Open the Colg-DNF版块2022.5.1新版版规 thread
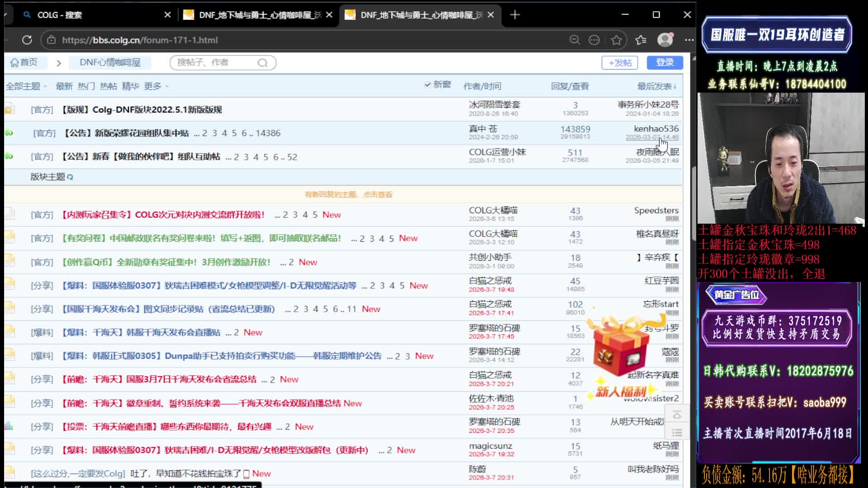This screenshot has height=488, width=868. [141, 110]
